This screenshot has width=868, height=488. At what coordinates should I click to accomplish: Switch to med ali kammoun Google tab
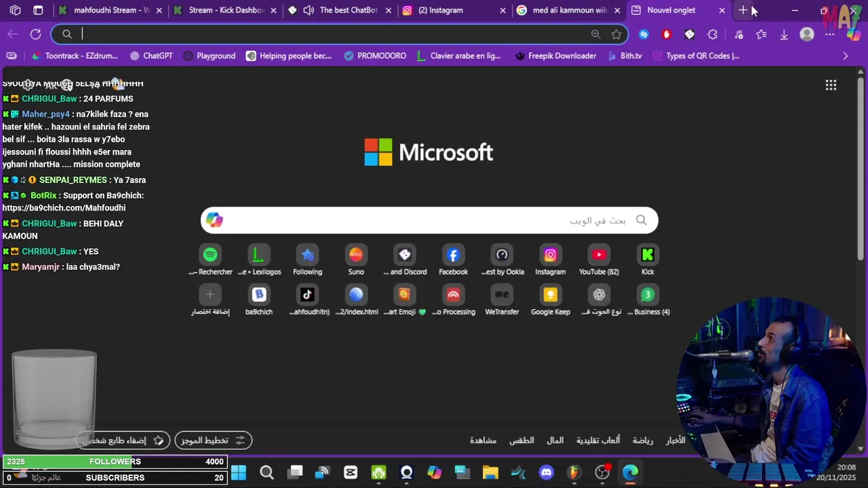569,10
